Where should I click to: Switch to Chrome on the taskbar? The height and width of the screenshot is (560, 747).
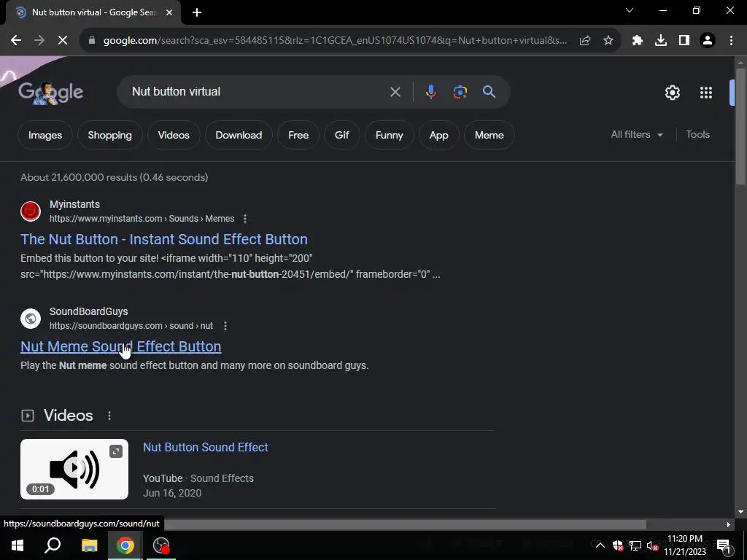125,545
